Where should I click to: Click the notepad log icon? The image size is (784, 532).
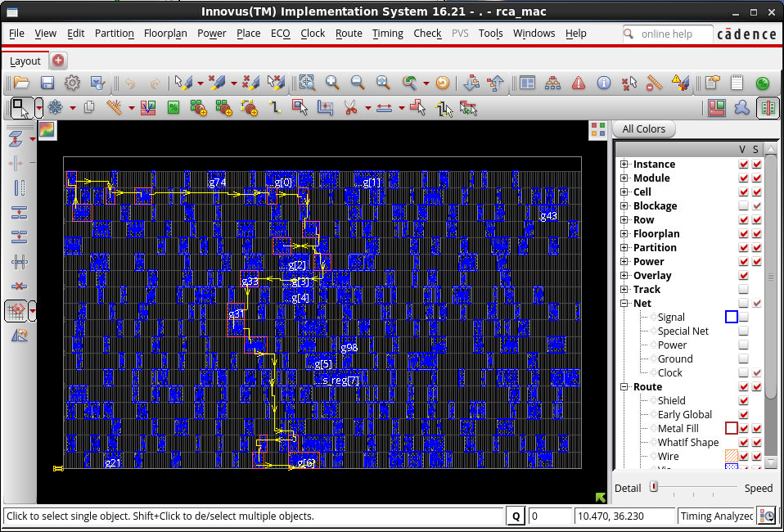pos(737,83)
